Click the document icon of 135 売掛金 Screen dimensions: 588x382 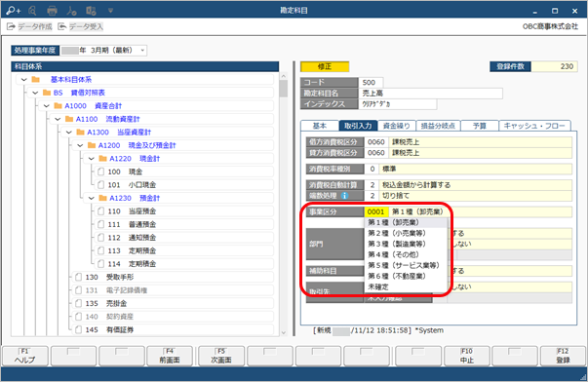pos(78,303)
